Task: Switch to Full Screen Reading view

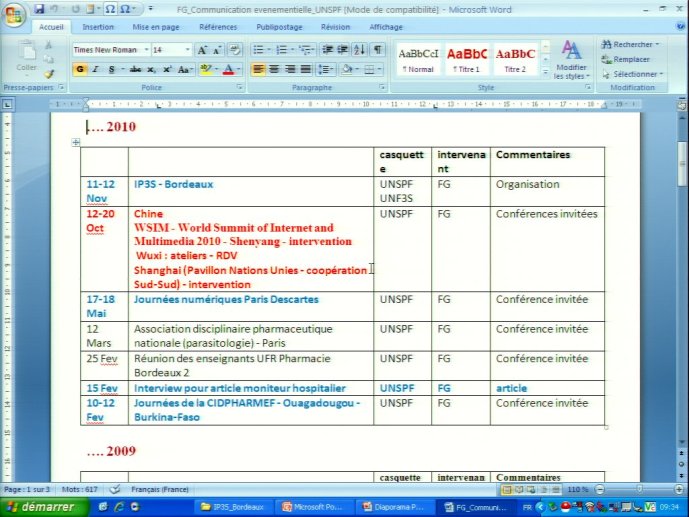Action: 519,489
